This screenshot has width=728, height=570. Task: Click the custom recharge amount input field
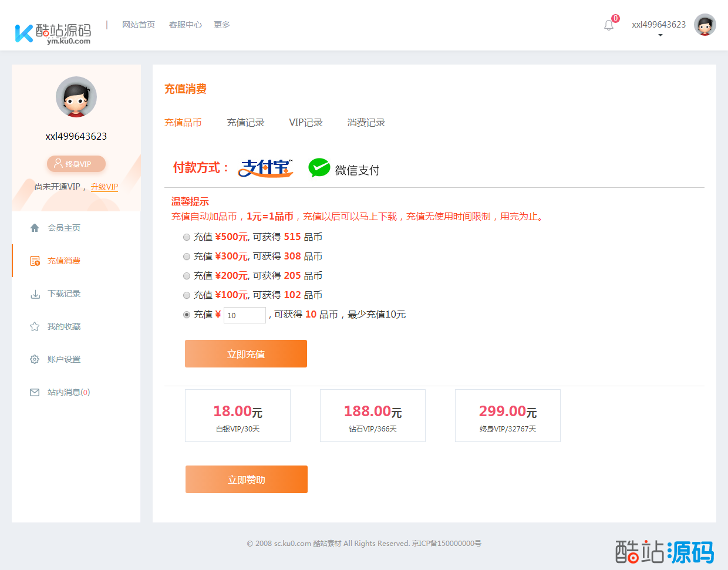pos(244,315)
